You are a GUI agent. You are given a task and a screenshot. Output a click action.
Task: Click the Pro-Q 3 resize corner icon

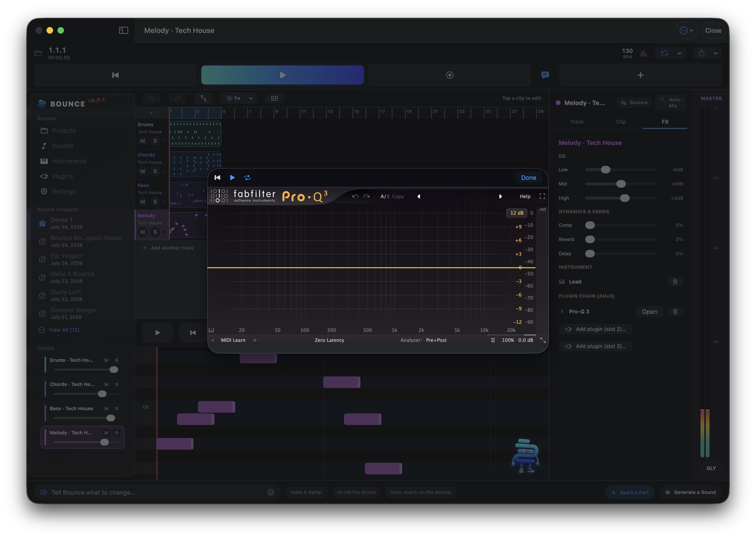543,340
